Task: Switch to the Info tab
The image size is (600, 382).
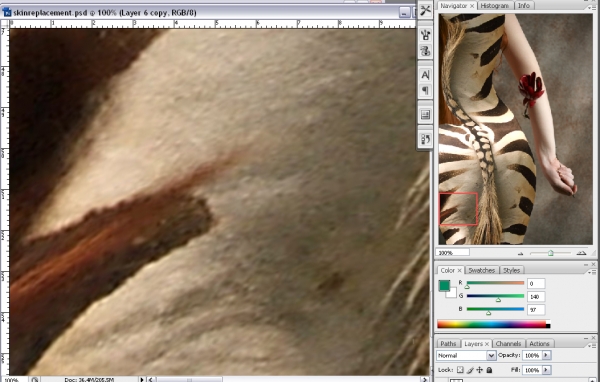Action: pyautogui.click(x=523, y=6)
